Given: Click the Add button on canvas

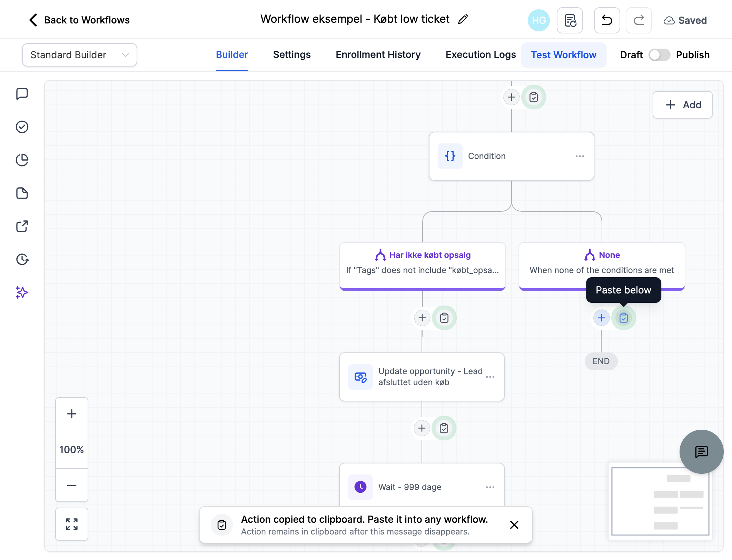Looking at the screenshot, I should pos(683,105).
